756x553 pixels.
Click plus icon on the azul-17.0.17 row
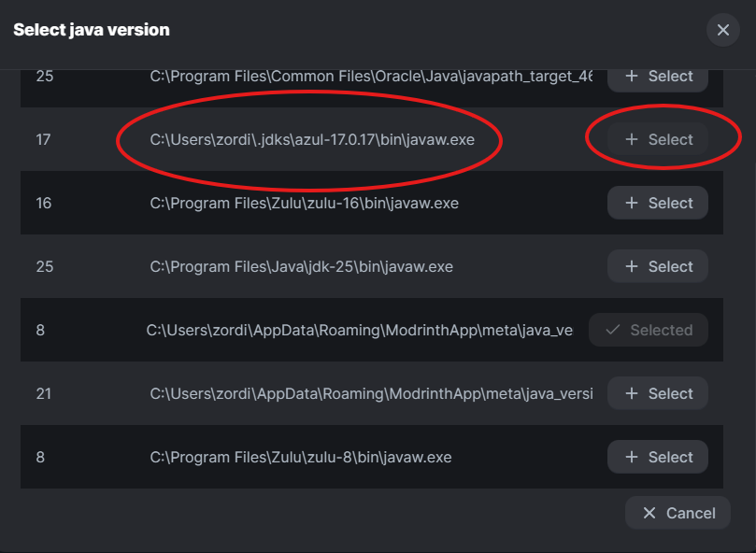tap(632, 140)
